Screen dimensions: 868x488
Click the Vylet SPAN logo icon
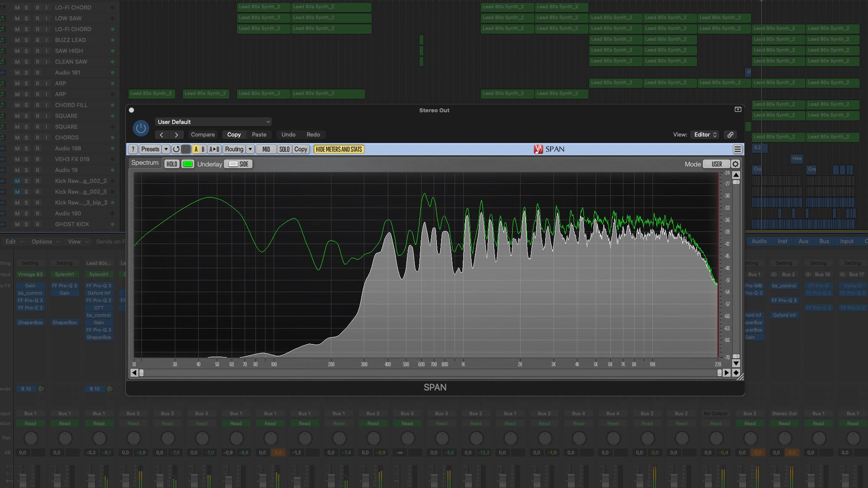[539, 149]
